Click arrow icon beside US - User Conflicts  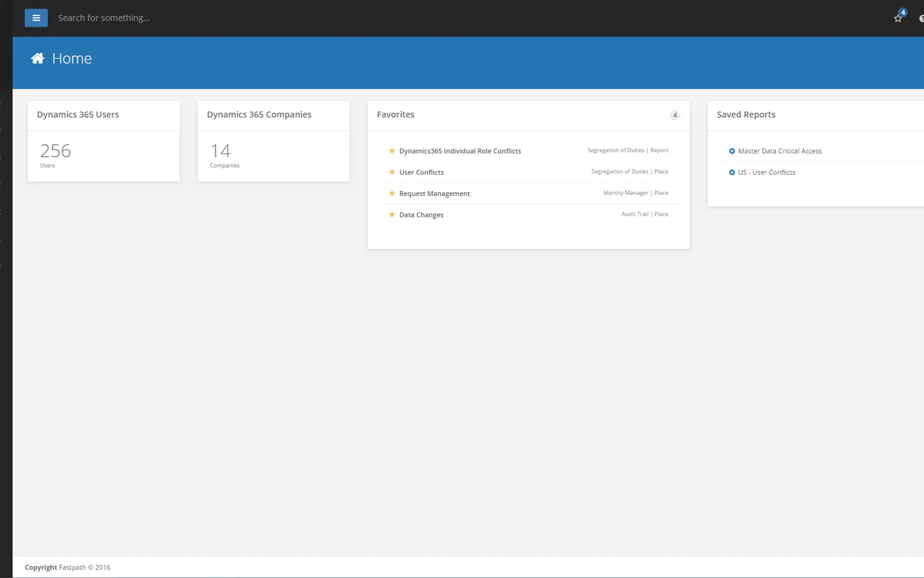click(x=732, y=172)
